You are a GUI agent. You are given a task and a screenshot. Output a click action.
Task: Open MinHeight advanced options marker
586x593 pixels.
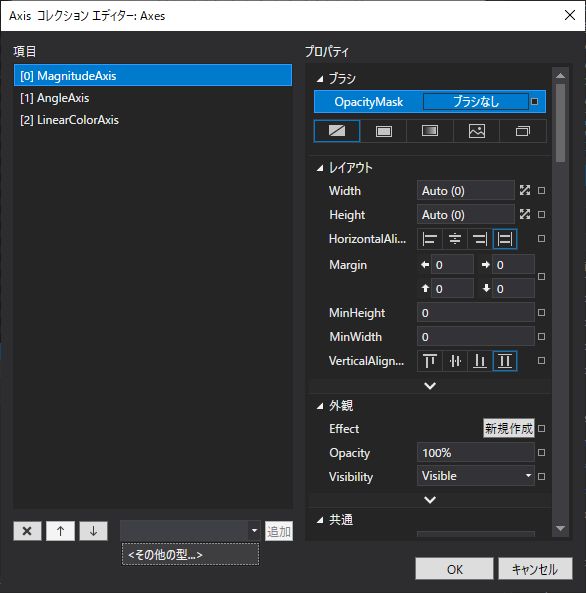(x=541, y=313)
